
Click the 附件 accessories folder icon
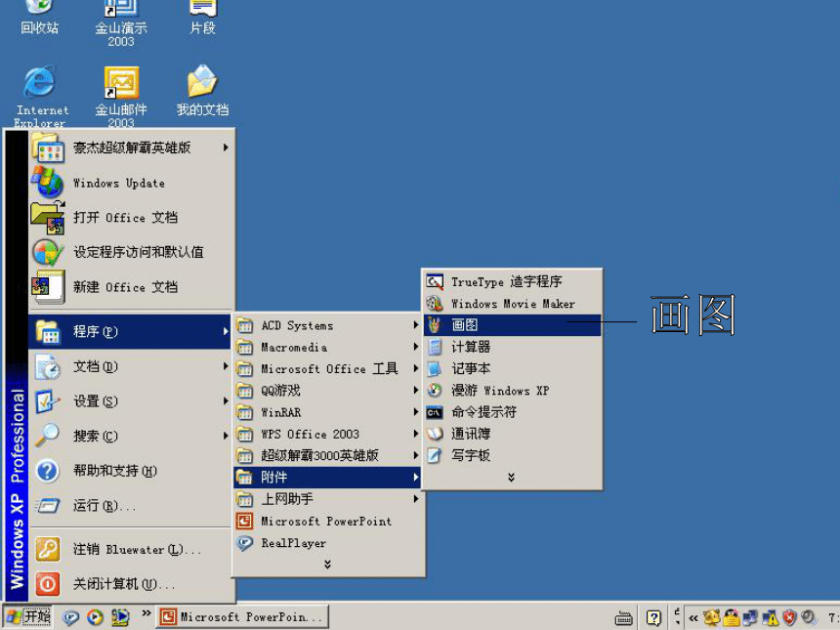245,478
